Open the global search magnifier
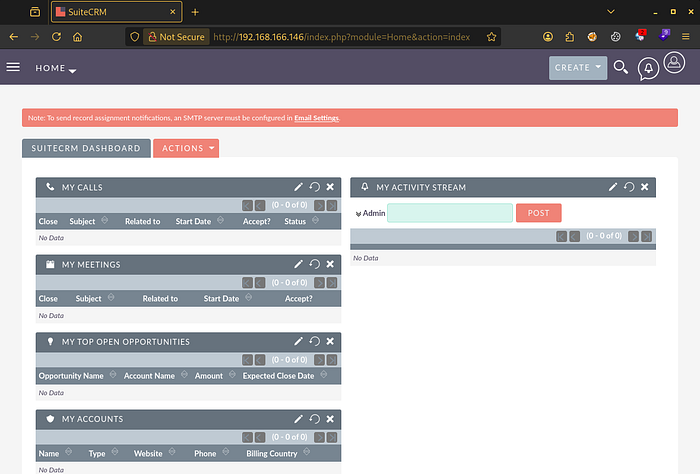Screen dimensions: 700x474 (x=621, y=67)
